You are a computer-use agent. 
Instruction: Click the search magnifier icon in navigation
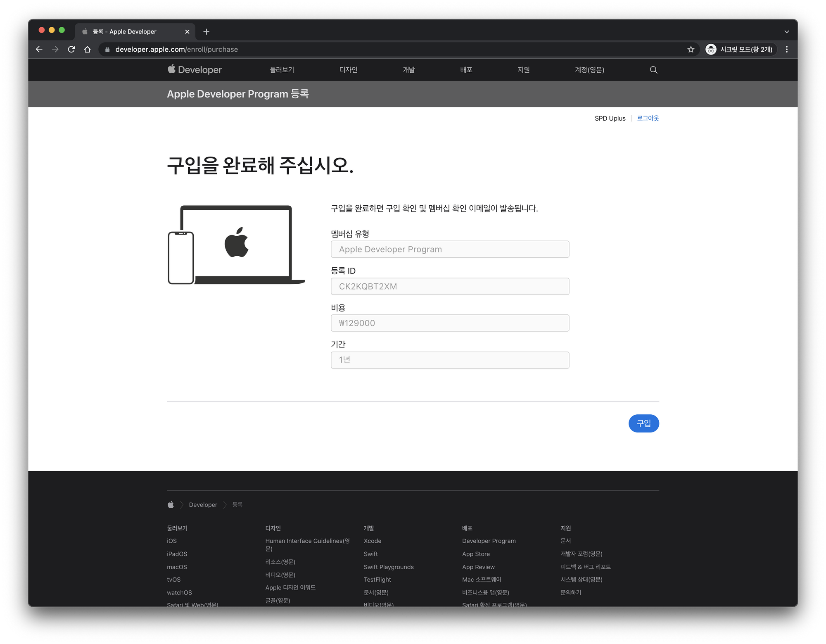point(653,70)
